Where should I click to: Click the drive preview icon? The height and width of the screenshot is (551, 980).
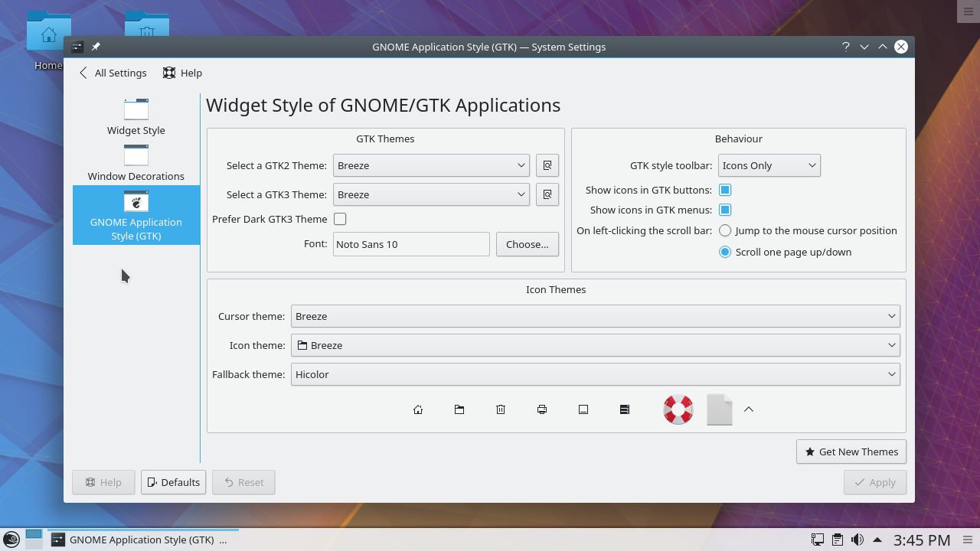[625, 409]
